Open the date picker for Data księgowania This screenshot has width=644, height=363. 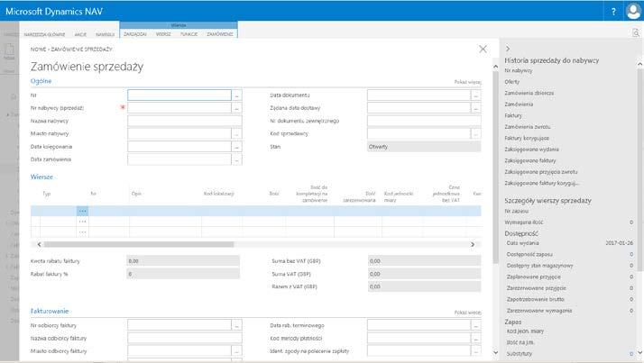pyautogui.click(x=236, y=147)
